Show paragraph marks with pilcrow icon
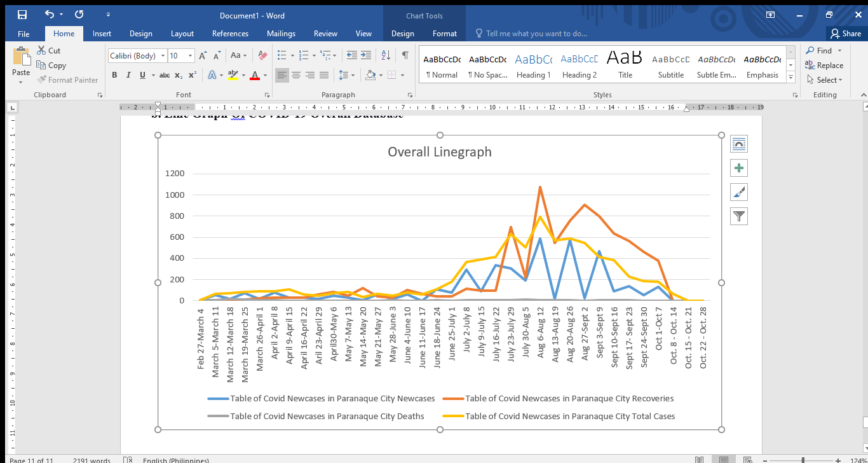Viewport: 868px width, 463px height. (x=405, y=56)
